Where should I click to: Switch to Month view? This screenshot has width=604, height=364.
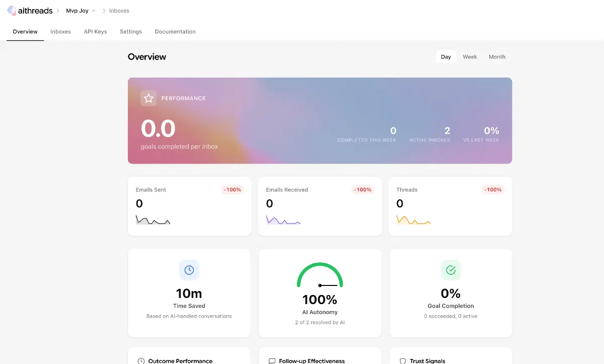(497, 56)
